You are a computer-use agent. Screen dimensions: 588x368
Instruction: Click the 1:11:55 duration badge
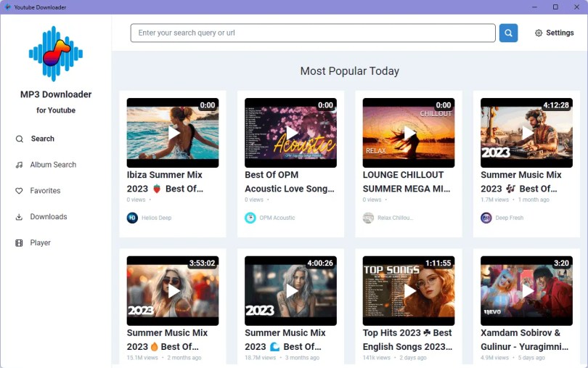point(438,263)
